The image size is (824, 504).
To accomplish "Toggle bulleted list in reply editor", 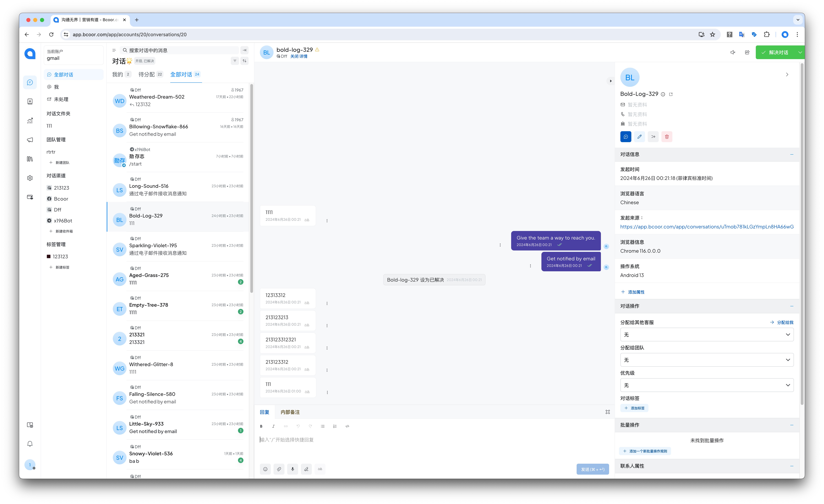I will pos(323,426).
